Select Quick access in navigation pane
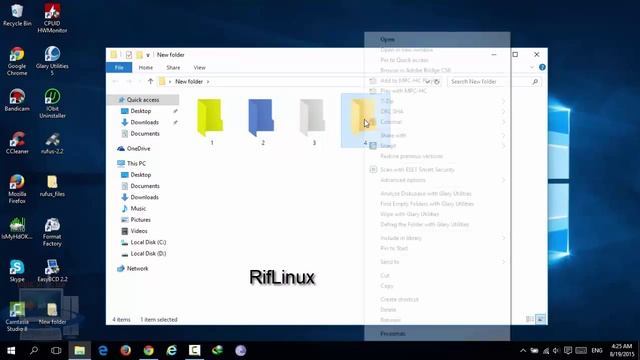This screenshot has height=360, width=640. point(143,100)
